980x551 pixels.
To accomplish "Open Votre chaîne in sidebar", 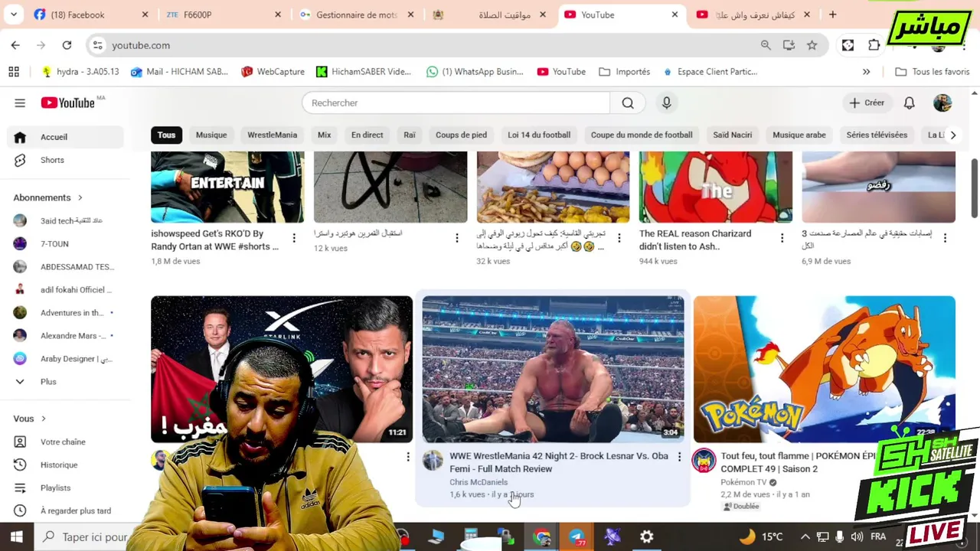I will (65, 442).
